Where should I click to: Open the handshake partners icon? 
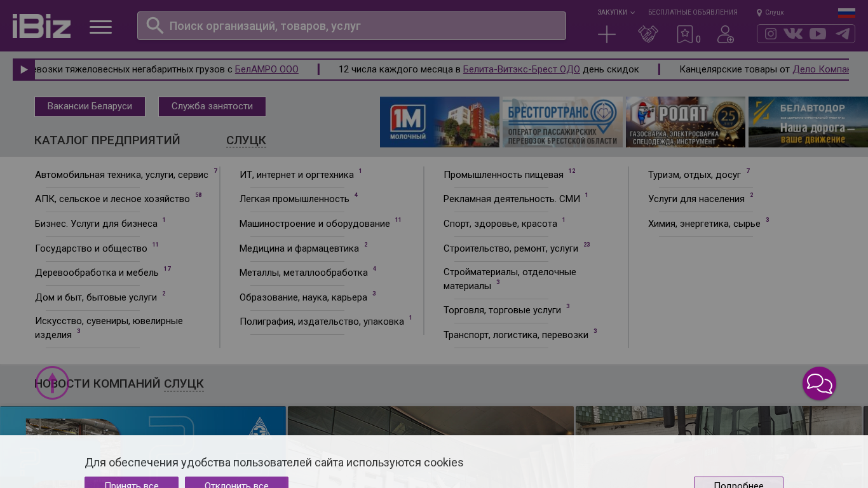pyautogui.click(x=648, y=34)
